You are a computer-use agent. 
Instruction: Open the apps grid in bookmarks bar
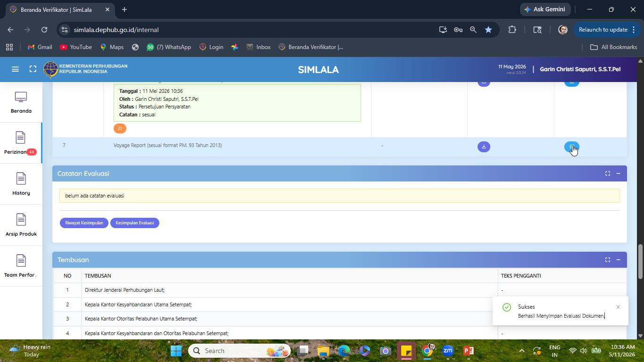click(9, 47)
